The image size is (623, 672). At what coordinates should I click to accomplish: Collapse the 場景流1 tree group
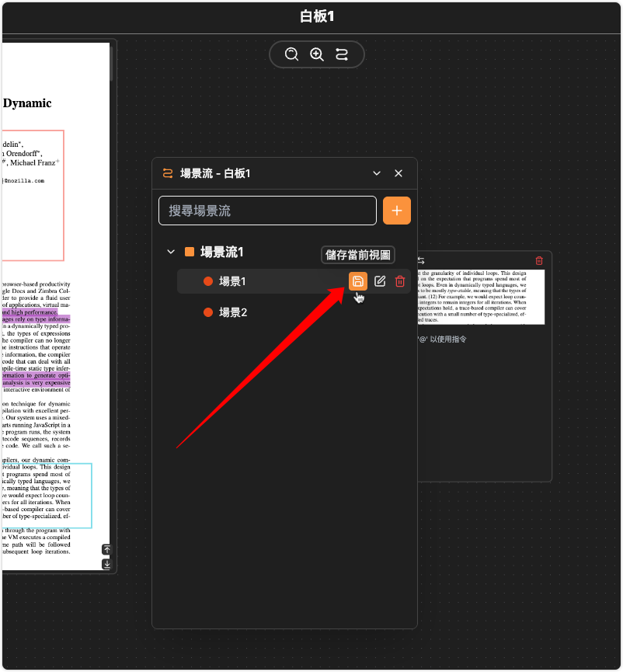click(171, 252)
